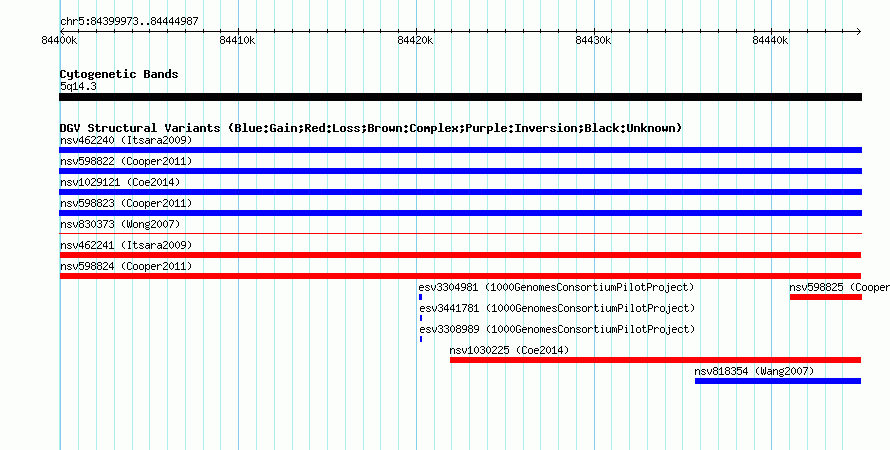Click the DGV Structural Variants track title

point(371,128)
